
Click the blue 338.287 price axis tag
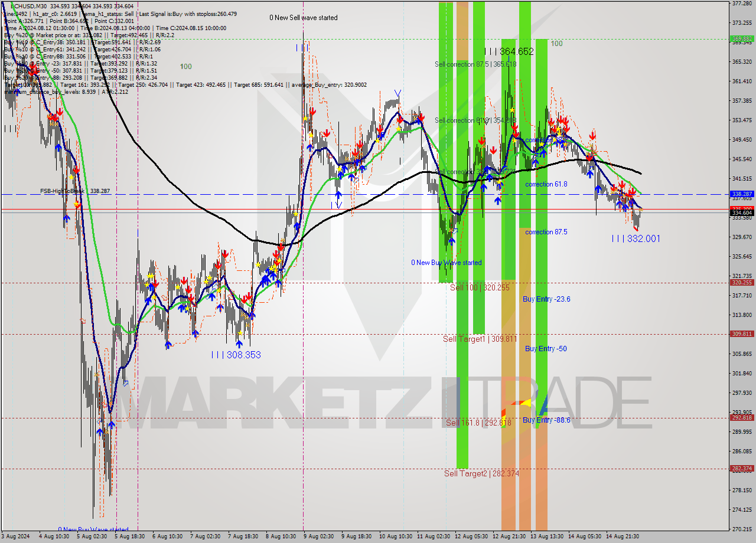pos(742,194)
